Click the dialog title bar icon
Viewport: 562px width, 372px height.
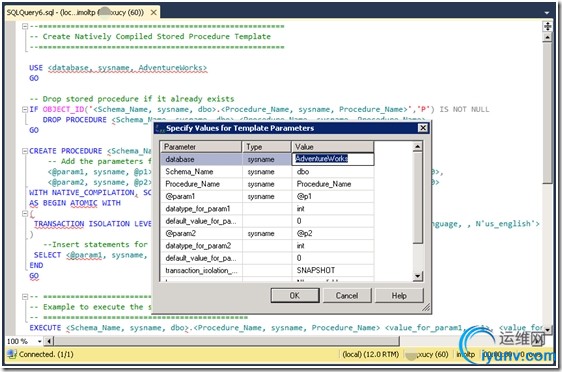[160, 128]
